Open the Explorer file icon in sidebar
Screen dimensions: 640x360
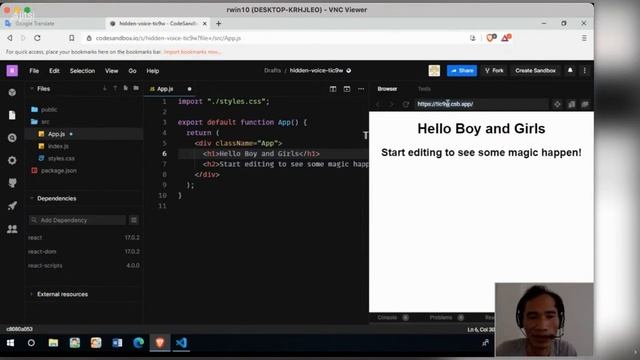[12, 116]
